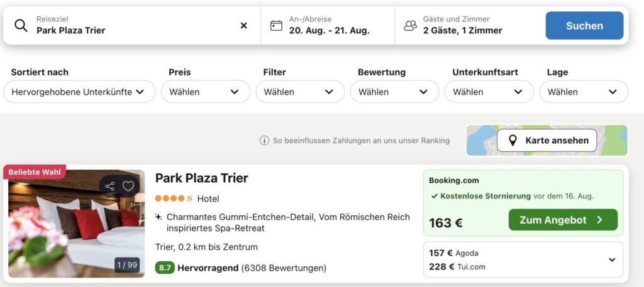644x287 pixels.
Task: Click the 1 / 99 photo counter
Action: click(127, 265)
